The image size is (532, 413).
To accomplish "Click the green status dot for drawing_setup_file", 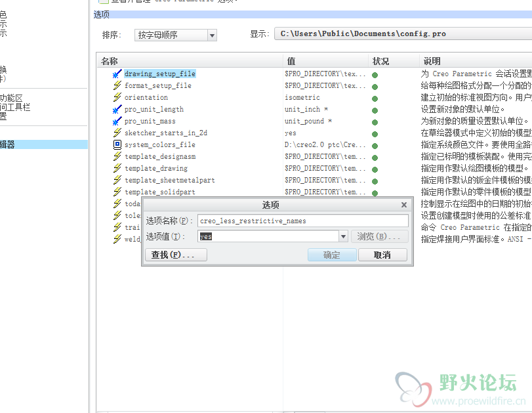I will pos(375,75).
